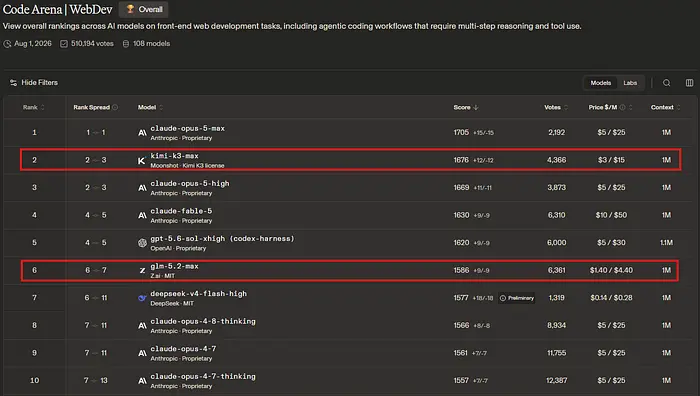700x396 pixels.
Task: Click the Anthropic logo beside claude-fable-5
Action: 142,215
